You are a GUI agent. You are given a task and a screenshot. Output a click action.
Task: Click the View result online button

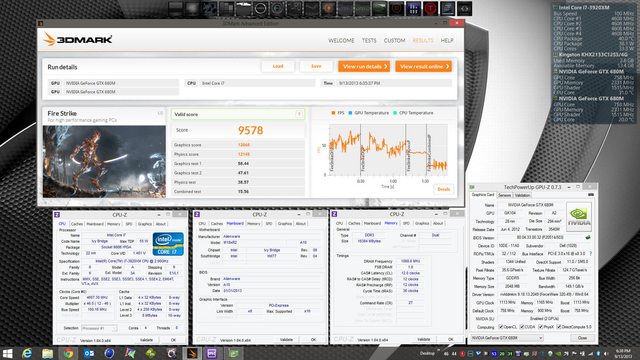(424, 66)
